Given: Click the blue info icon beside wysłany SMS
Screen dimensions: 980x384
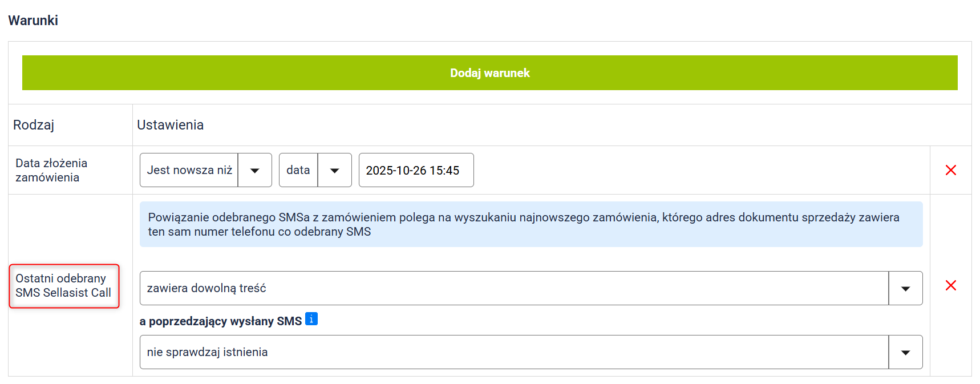Looking at the screenshot, I should tap(311, 319).
